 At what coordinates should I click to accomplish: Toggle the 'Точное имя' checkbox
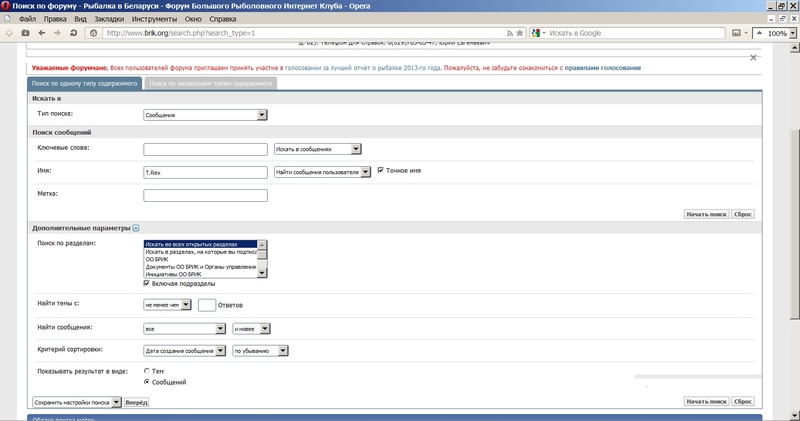381,171
